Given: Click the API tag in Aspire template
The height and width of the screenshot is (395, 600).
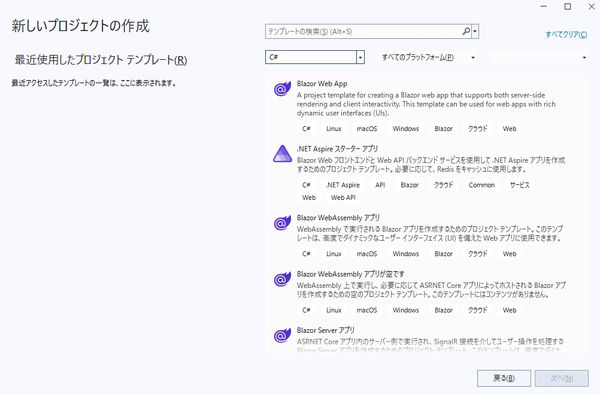Looking at the screenshot, I should pos(380,185).
